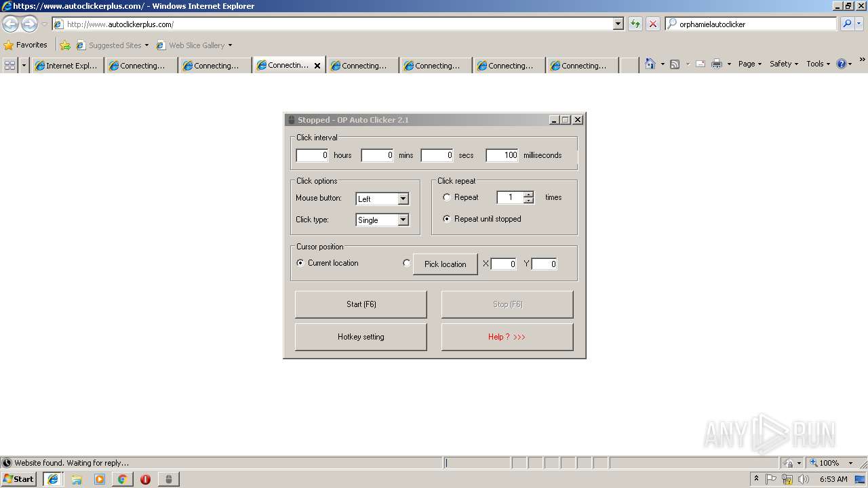
Task: Expand the command bar overflow chevron
Action: pyautogui.click(x=862, y=60)
